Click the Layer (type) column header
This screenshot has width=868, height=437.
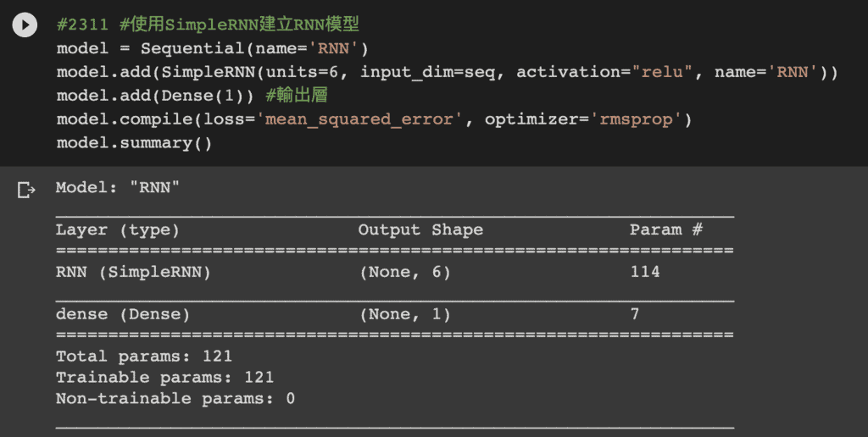(117, 230)
